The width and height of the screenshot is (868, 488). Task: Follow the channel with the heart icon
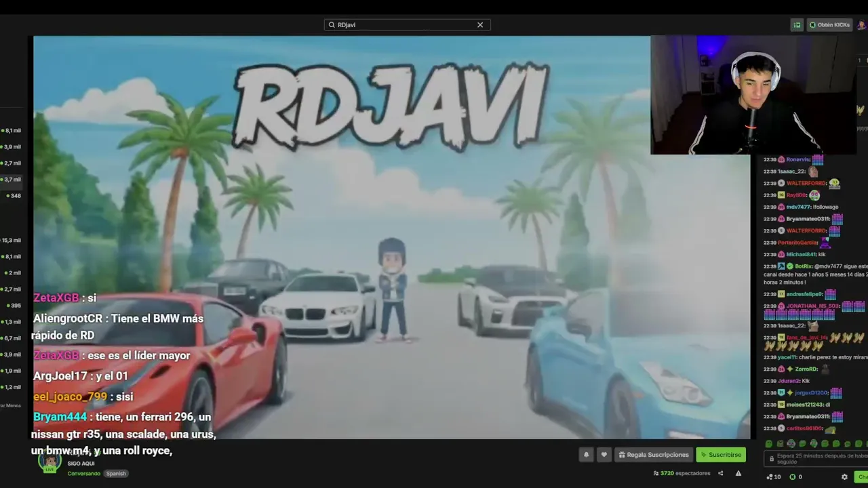(604, 455)
